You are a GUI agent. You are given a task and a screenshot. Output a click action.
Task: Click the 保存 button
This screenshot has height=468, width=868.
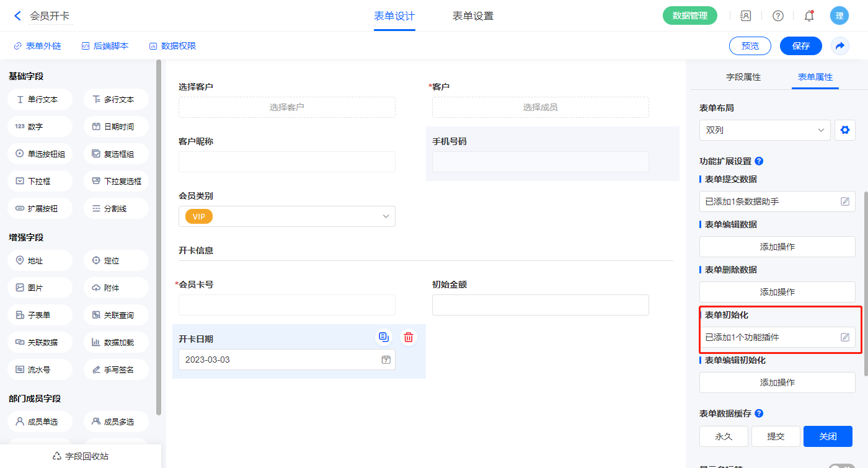801,46
